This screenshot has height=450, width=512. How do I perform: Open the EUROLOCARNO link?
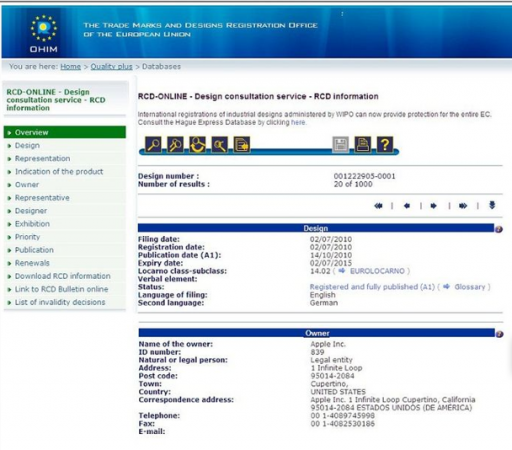pyautogui.click(x=377, y=271)
